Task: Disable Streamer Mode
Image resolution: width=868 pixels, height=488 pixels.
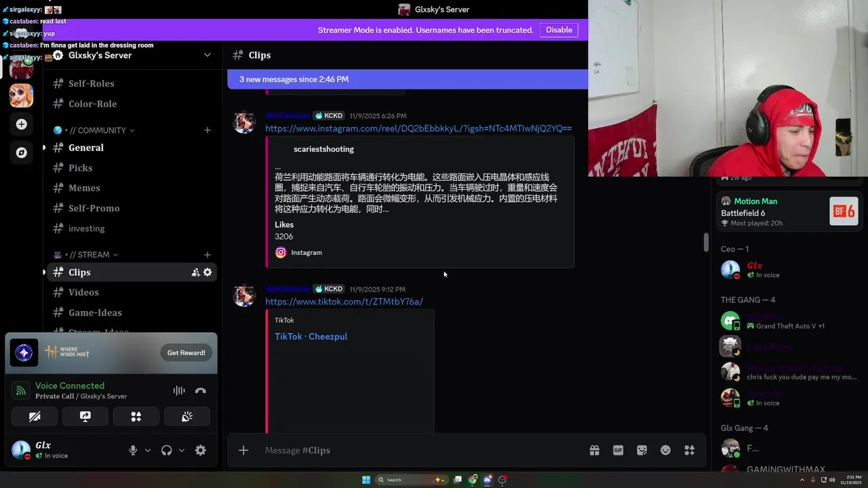Action: (559, 30)
